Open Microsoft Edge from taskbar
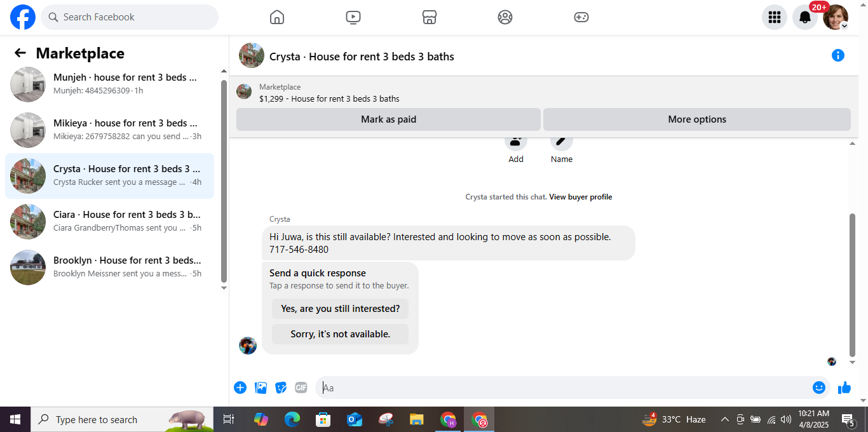 292,419
